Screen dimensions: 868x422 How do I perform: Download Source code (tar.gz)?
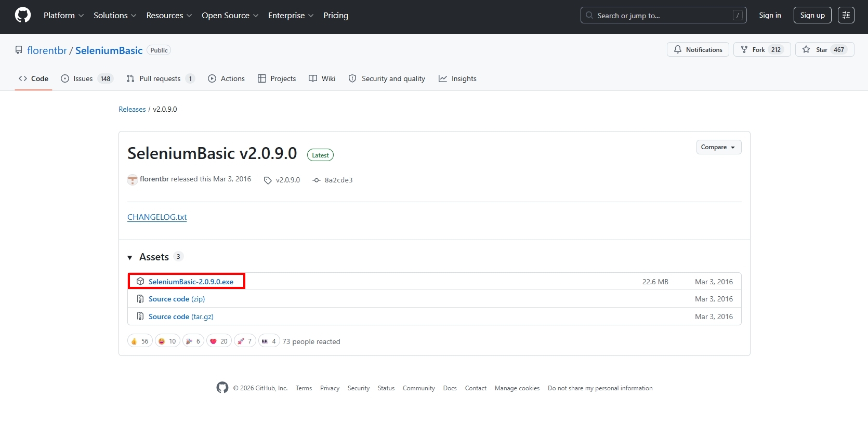point(181,316)
